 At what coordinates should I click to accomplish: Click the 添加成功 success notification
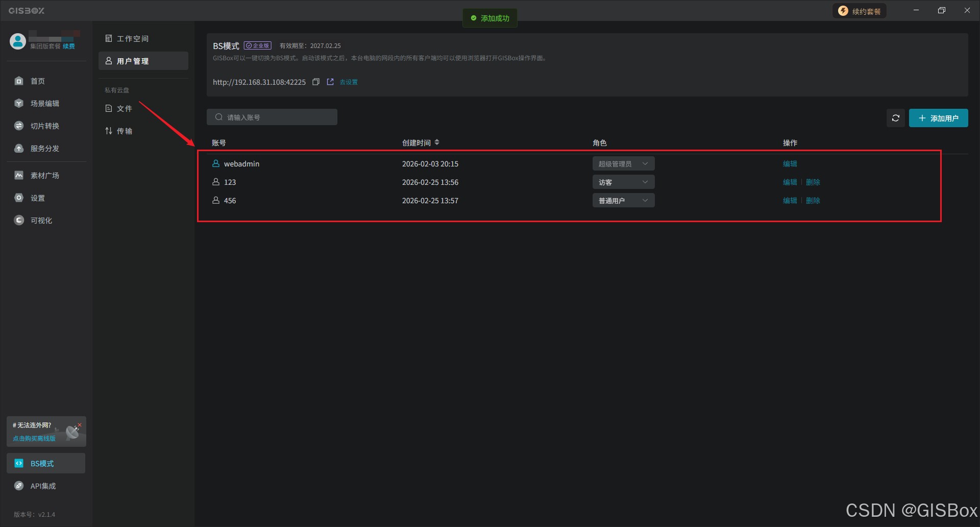pos(490,18)
